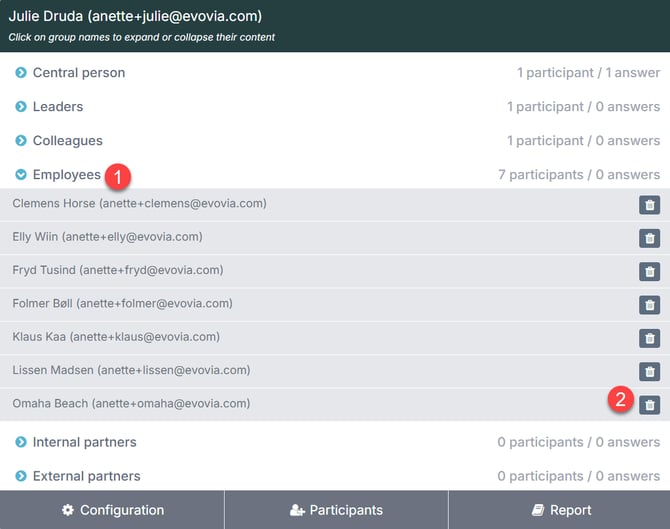Image resolution: width=670 pixels, height=529 pixels.
Task: Expand the Leaders group
Action: pyautogui.click(x=57, y=107)
